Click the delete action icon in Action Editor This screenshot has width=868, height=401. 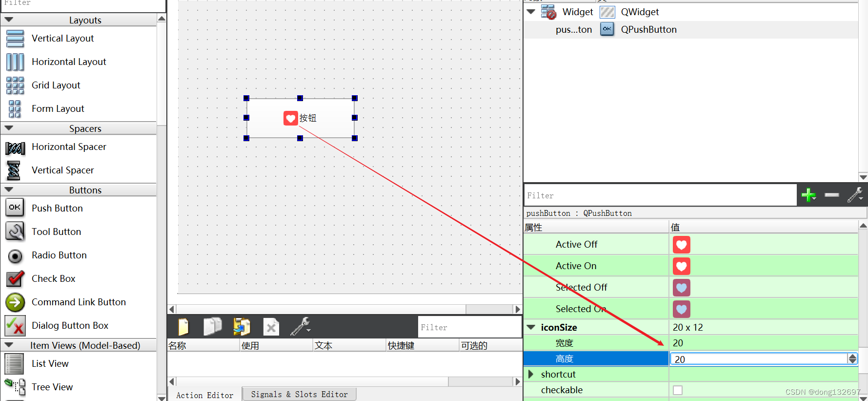271,327
